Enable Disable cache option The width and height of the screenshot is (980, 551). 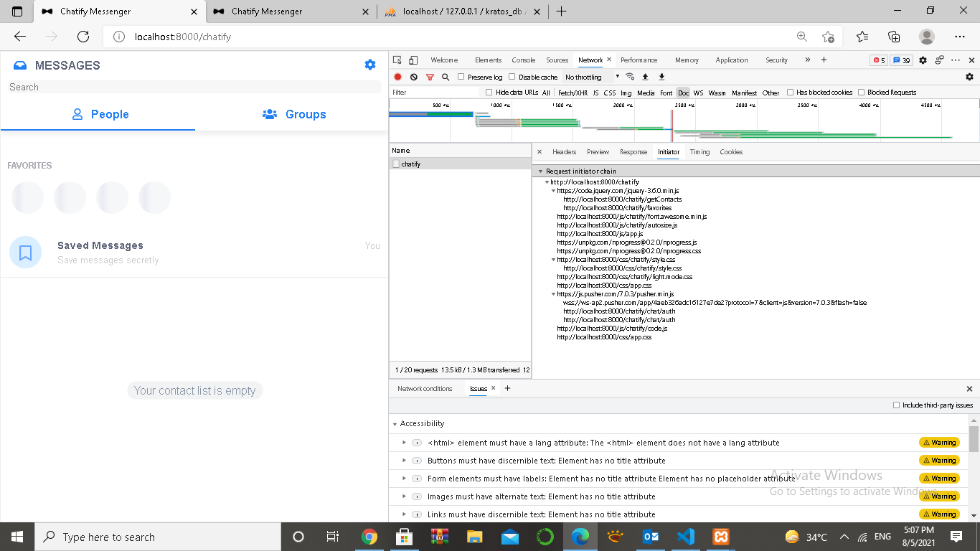512,76
